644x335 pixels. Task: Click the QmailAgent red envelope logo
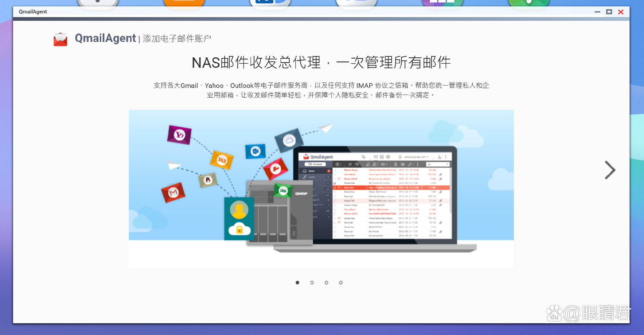(60, 39)
